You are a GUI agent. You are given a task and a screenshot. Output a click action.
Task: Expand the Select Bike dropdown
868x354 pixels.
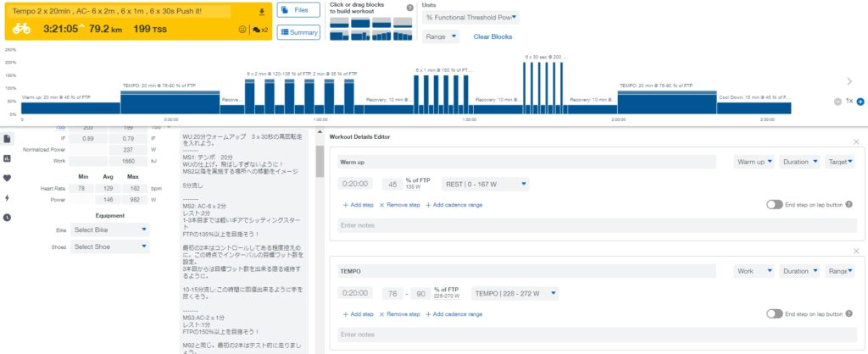tap(110, 230)
